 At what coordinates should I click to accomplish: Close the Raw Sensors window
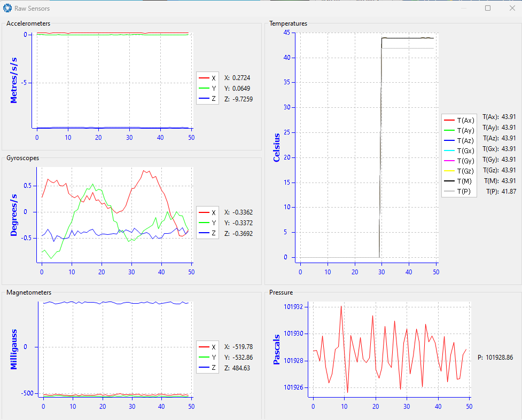[511, 8]
